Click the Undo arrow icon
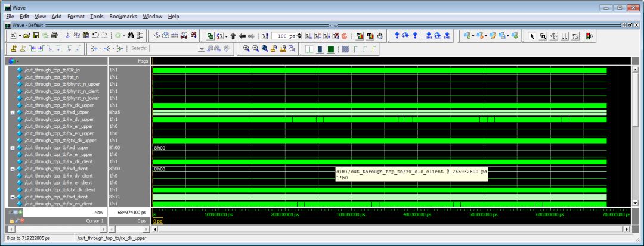The height and width of the screenshot is (246, 644). (x=95, y=36)
